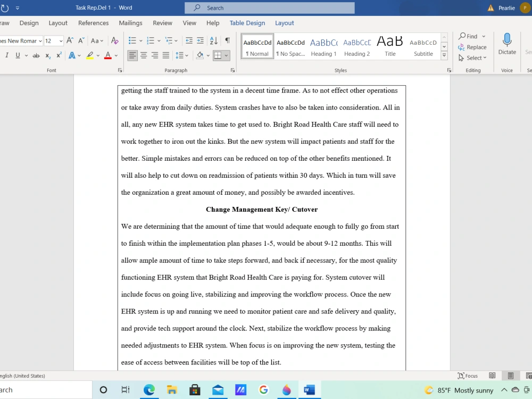Click Replace in Editing group
532x399 pixels.
[x=472, y=47]
